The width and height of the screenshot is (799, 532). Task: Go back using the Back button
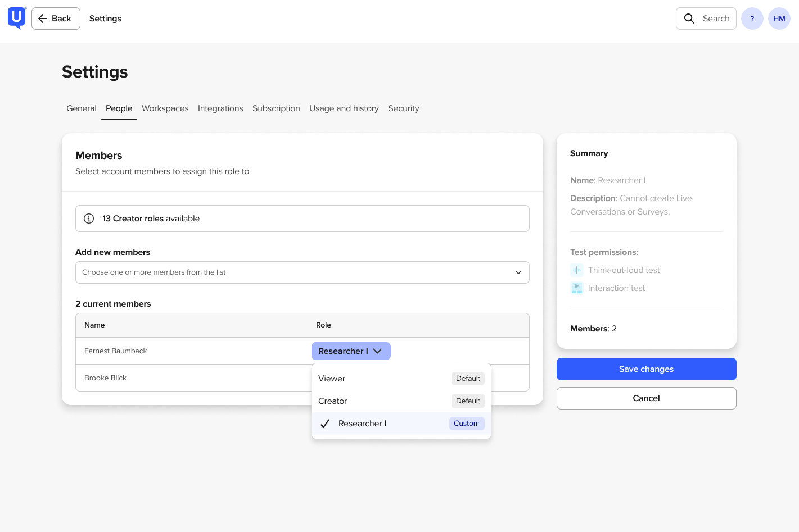click(56, 19)
